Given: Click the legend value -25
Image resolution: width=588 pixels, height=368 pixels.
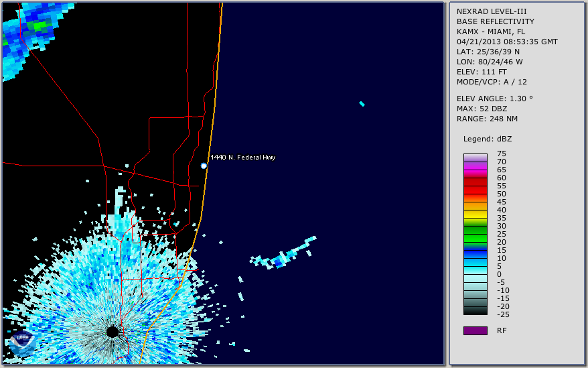Looking at the screenshot, I should click(503, 314).
